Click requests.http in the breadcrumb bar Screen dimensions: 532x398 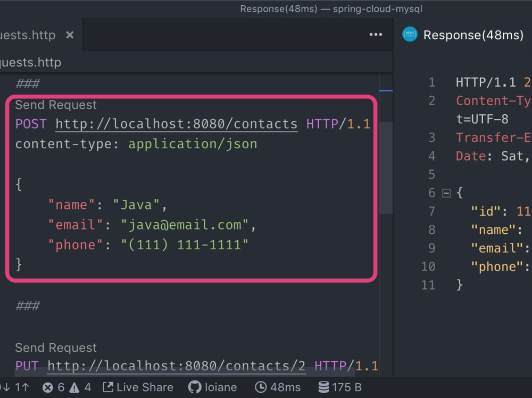pyautogui.click(x=30, y=62)
